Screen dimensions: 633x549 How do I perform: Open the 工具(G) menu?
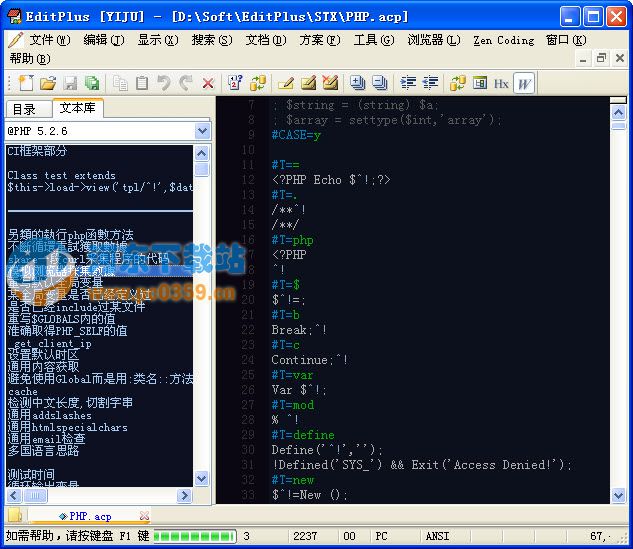coord(374,40)
